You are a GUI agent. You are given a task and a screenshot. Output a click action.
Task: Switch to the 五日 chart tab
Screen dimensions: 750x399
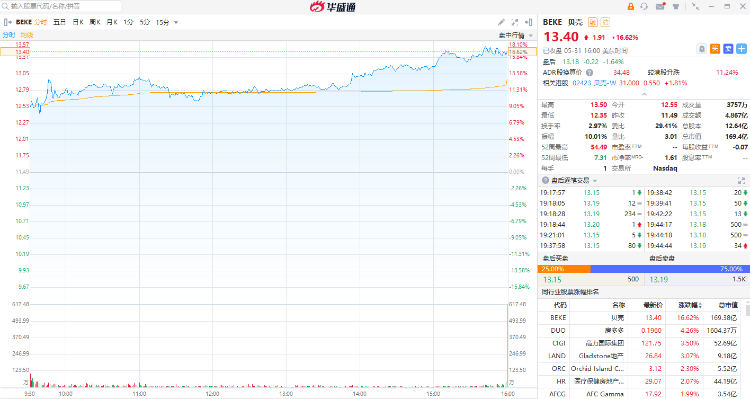pyautogui.click(x=59, y=22)
